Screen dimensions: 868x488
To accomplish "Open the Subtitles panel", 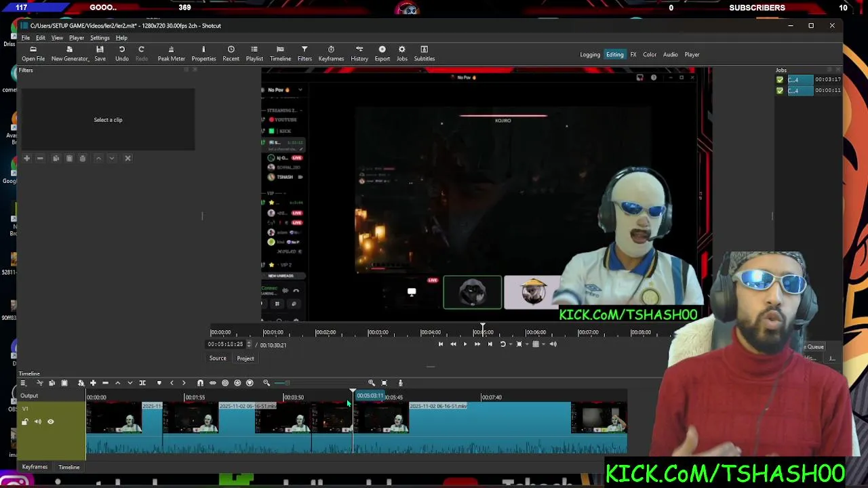I will tap(425, 54).
